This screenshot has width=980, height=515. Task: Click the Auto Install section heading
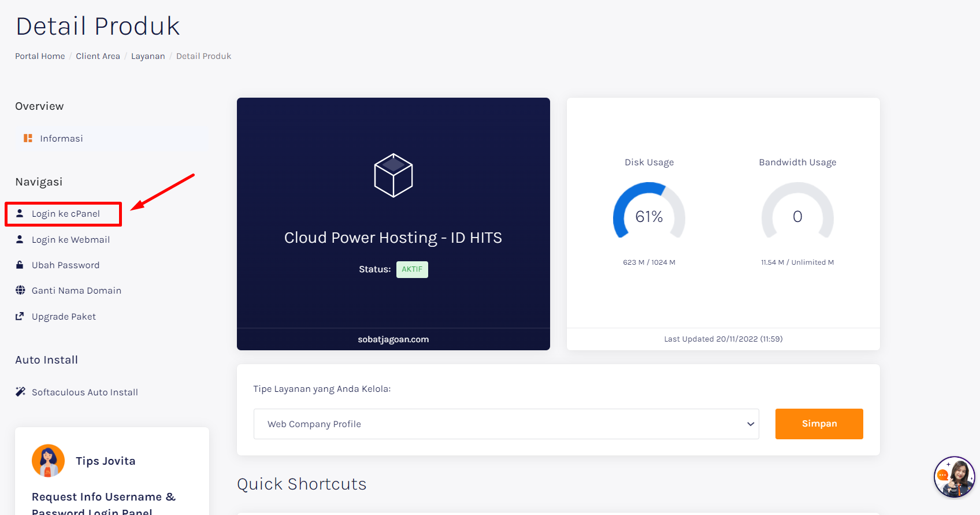(46, 360)
